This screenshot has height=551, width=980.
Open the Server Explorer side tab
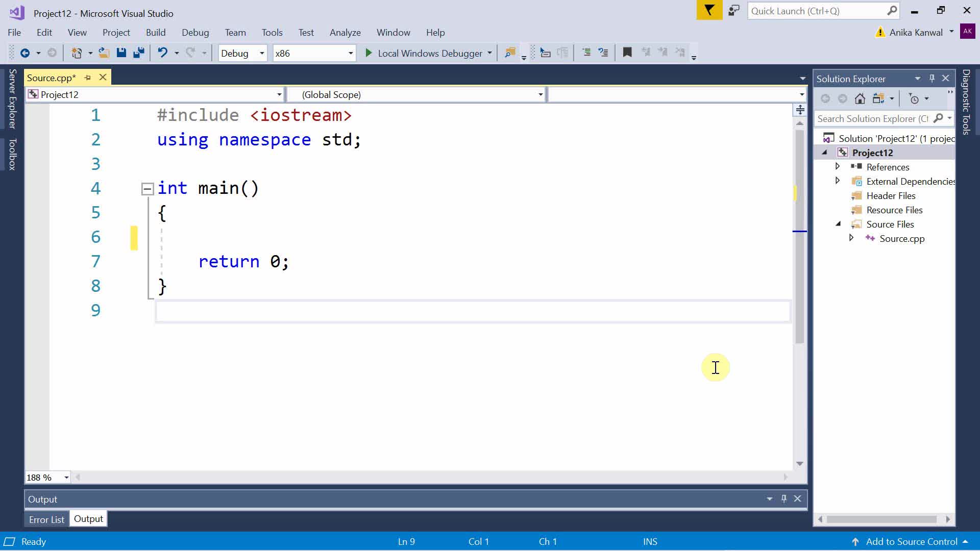(x=12, y=98)
